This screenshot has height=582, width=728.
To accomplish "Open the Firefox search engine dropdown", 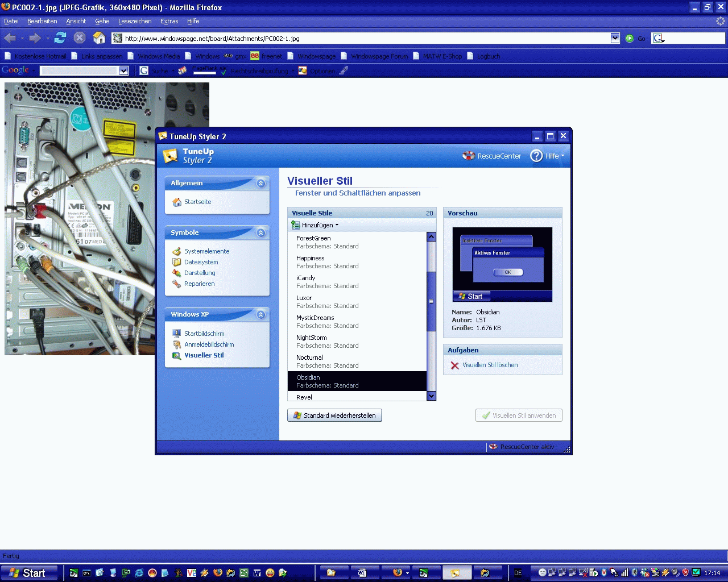I will coord(659,39).
